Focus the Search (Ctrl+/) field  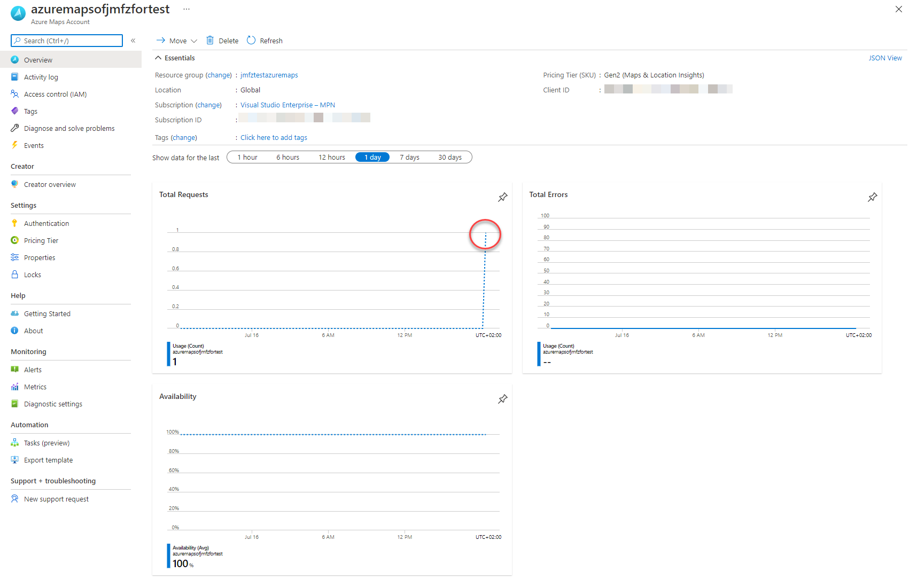click(67, 41)
